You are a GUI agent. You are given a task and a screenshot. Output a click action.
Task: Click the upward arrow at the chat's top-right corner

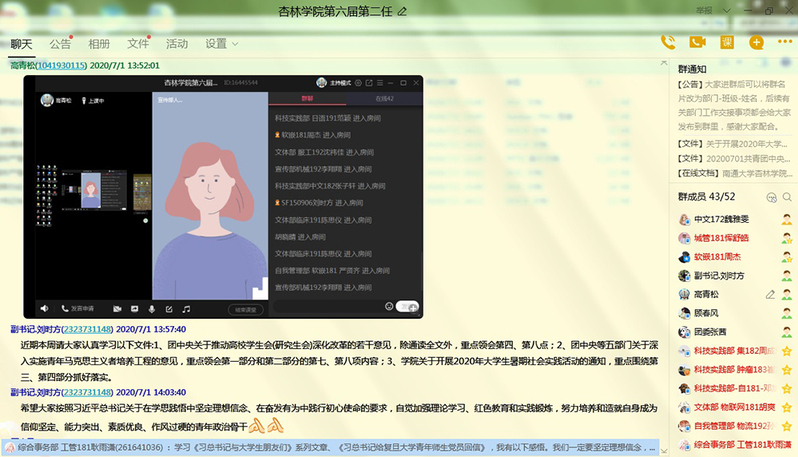click(x=664, y=63)
